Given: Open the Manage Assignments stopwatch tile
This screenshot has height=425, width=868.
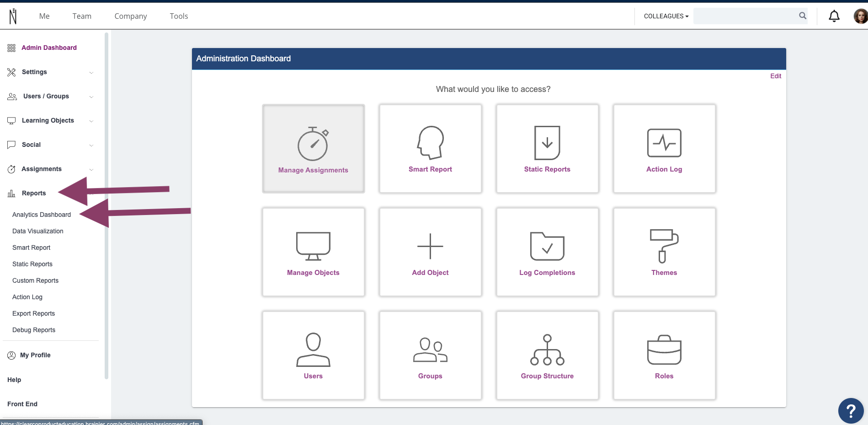Looking at the screenshot, I should [x=313, y=149].
